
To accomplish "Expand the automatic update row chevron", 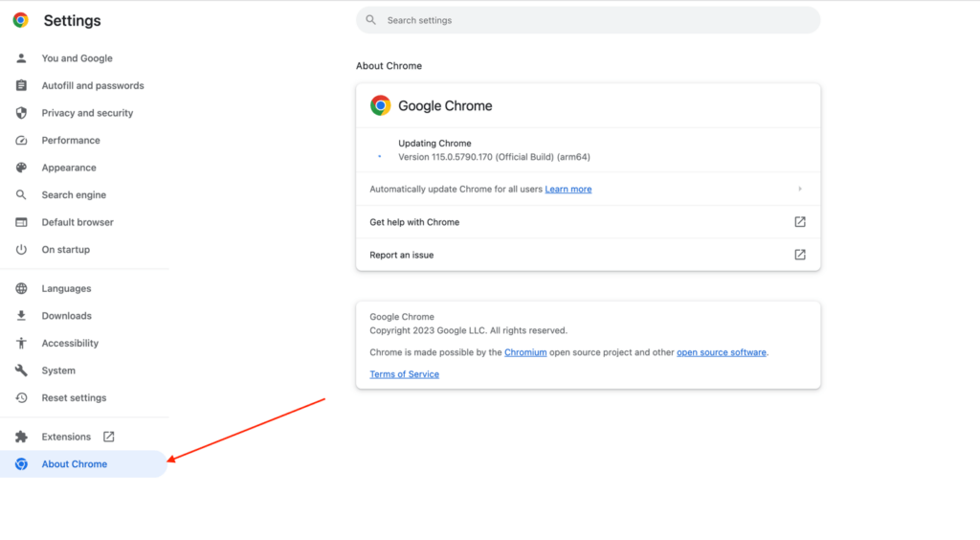I will click(800, 189).
